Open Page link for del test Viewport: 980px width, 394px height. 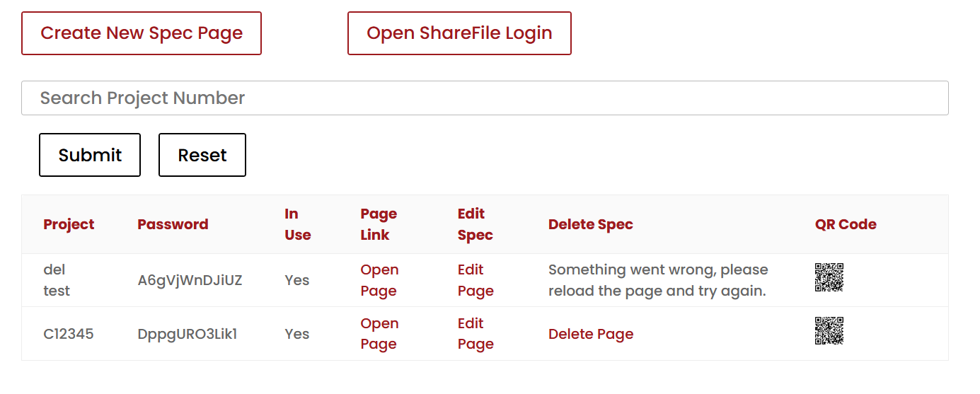(x=379, y=280)
